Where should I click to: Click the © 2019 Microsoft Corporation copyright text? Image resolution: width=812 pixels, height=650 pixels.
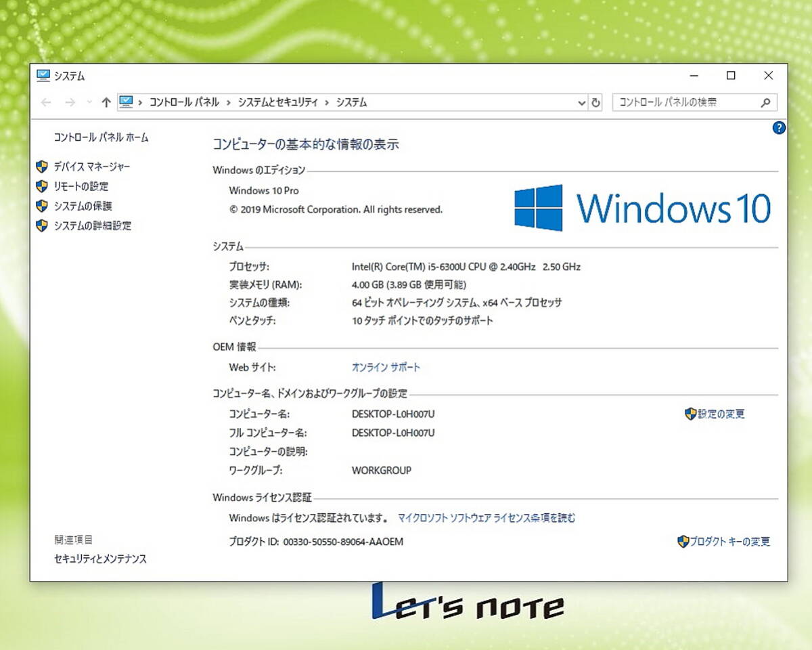pos(336,210)
